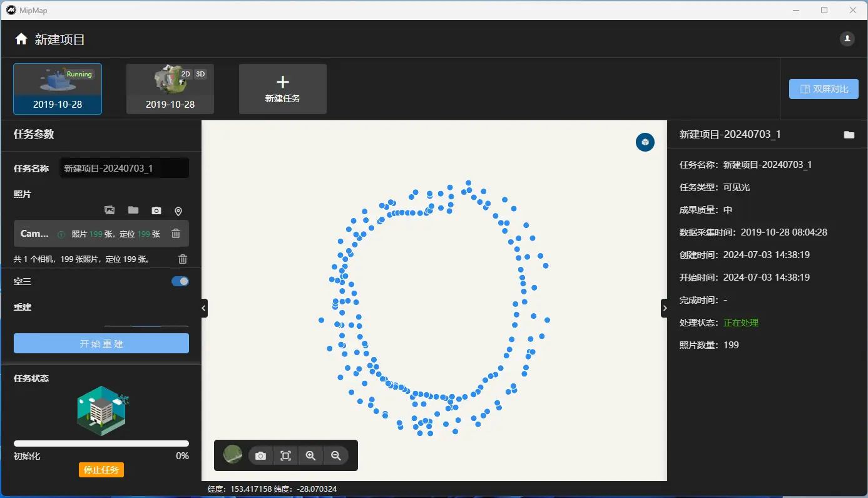This screenshot has height=498, width=868.
Task: Zoom in on the map view
Action: coord(311,455)
